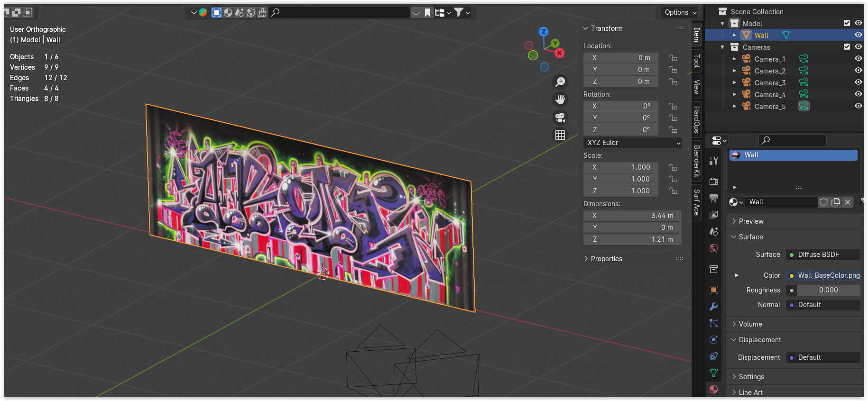Collapse the Transform panel
Screen dimensions: 868x401
(x=586, y=28)
